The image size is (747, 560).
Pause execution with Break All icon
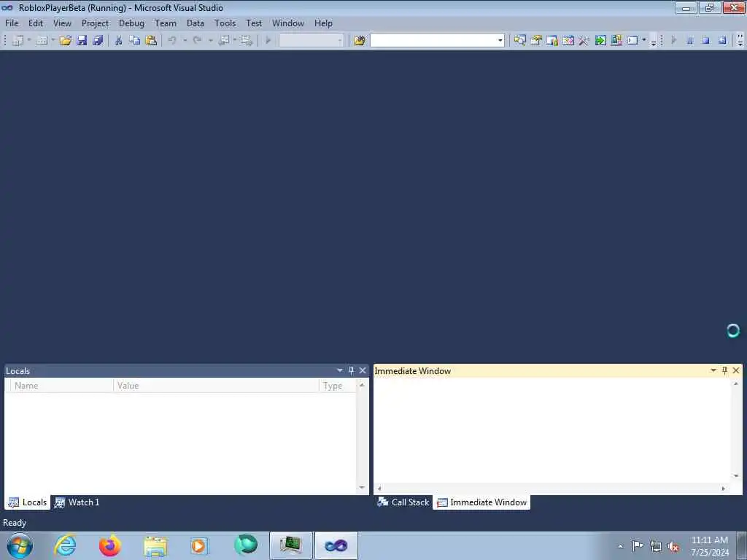coord(690,41)
